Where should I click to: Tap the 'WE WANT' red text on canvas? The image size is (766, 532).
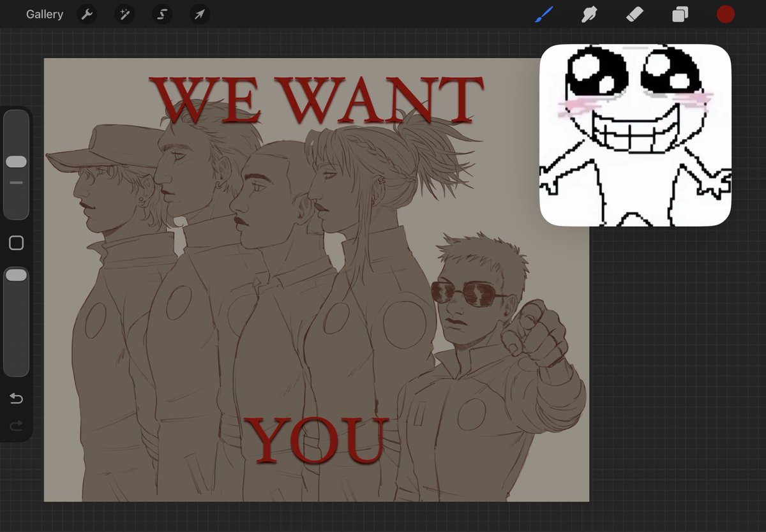pos(317,100)
